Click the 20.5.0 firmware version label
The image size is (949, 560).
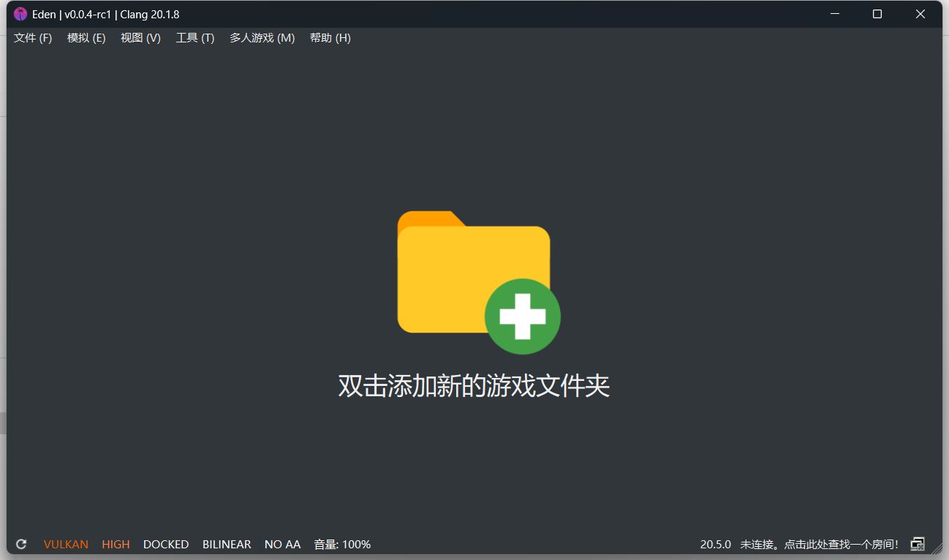pyautogui.click(x=715, y=545)
